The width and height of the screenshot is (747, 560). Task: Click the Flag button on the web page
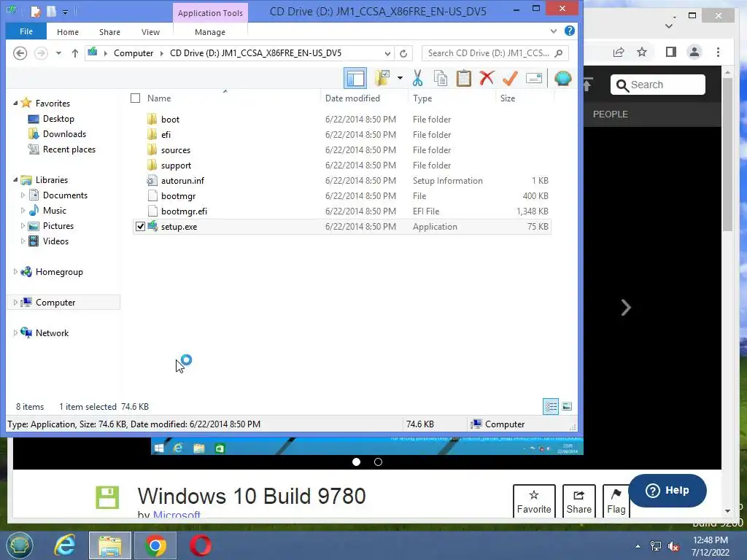pos(616,501)
